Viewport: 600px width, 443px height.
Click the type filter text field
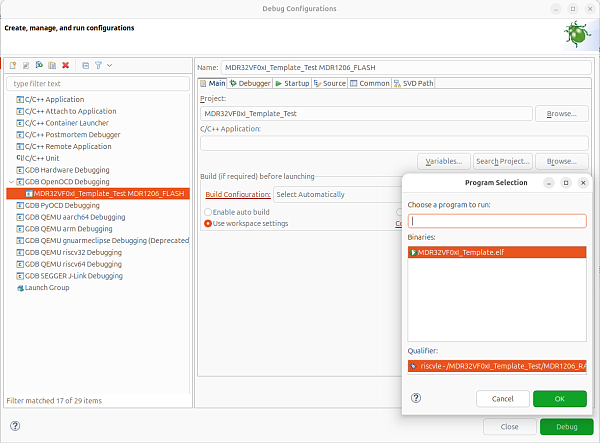pyautogui.click(x=98, y=84)
